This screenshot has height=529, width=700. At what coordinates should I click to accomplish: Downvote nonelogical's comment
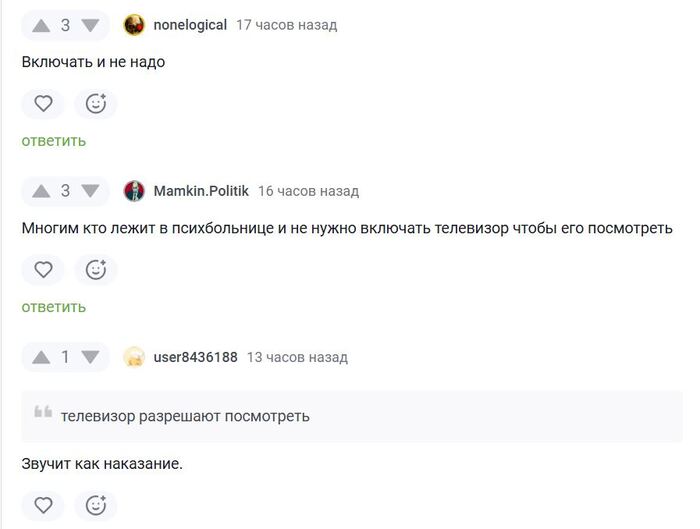(90, 25)
